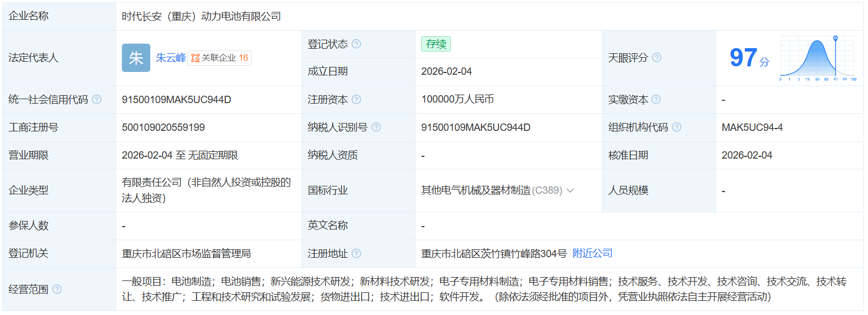Screen dimensions: 868x315
Task: Click the green 存续 status tag
Action: point(435,44)
